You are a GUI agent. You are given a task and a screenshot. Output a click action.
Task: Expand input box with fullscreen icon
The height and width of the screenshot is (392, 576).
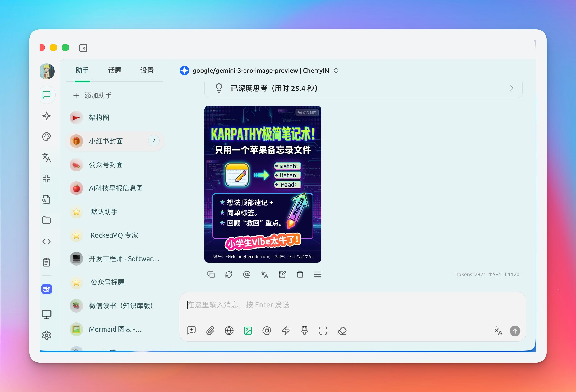click(x=323, y=331)
